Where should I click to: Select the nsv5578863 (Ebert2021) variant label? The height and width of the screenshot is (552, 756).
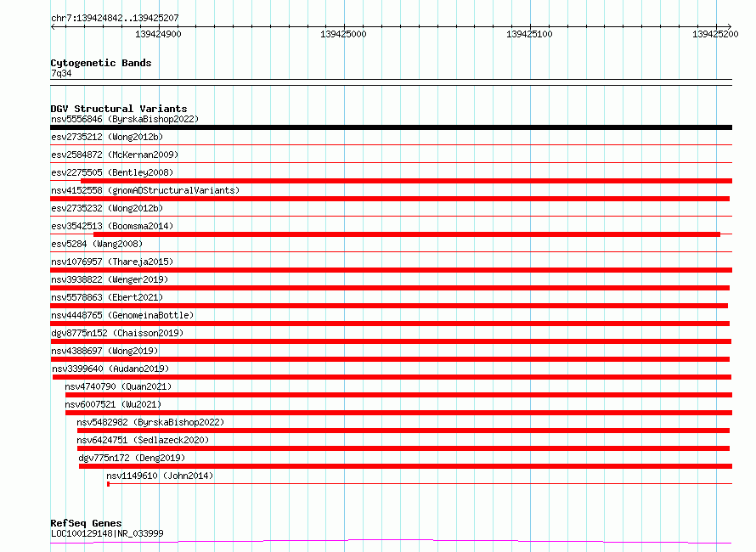(x=107, y=297)
